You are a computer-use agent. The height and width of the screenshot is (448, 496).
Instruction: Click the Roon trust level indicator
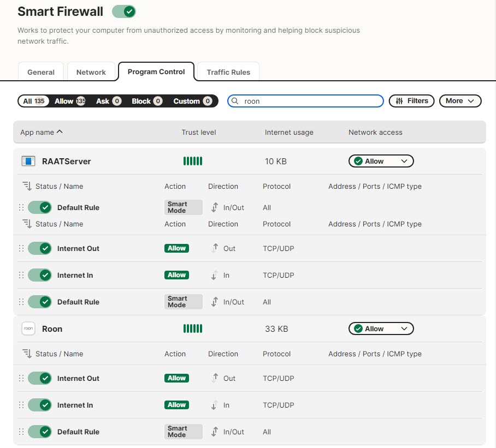pos(192,328)
